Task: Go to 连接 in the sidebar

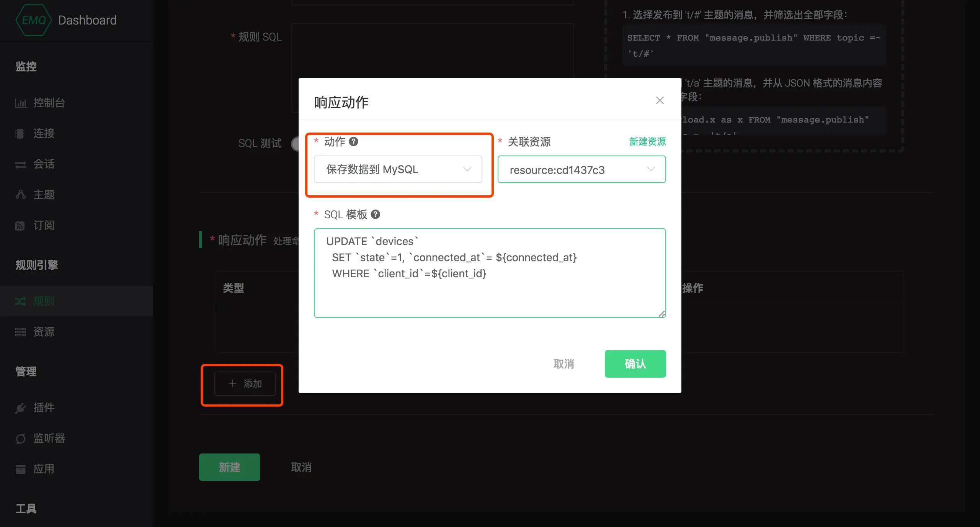Action: pyautogui.click(x=44, y=133)
